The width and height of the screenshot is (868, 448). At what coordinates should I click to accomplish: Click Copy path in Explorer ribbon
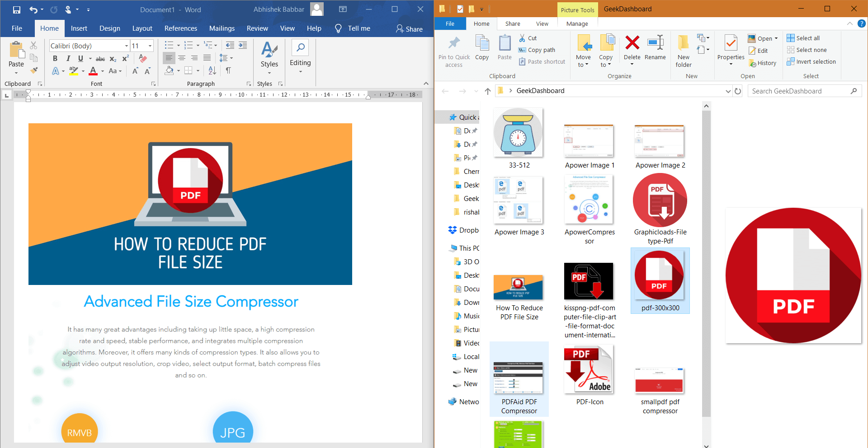coord(537,50)
